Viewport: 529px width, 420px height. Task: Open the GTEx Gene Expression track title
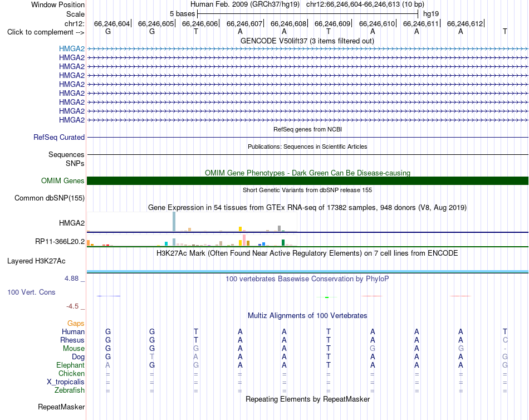pyautogui.click(x=307, y=208)
